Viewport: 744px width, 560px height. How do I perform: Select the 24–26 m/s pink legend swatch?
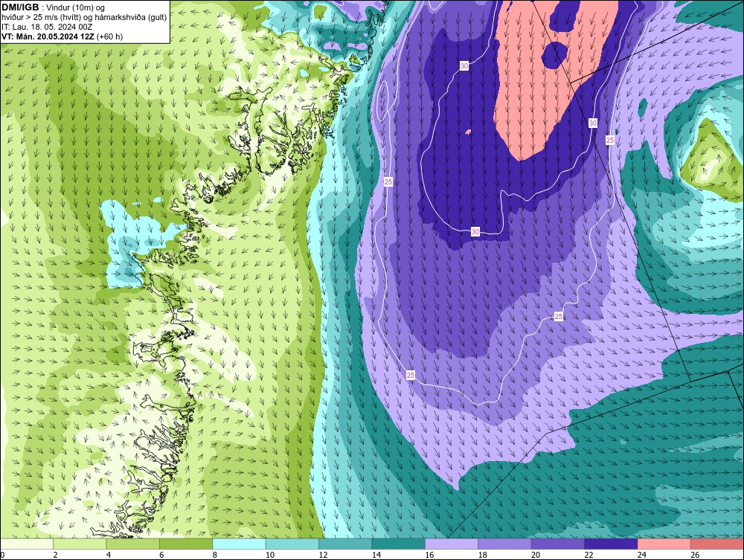pos(664,544)
